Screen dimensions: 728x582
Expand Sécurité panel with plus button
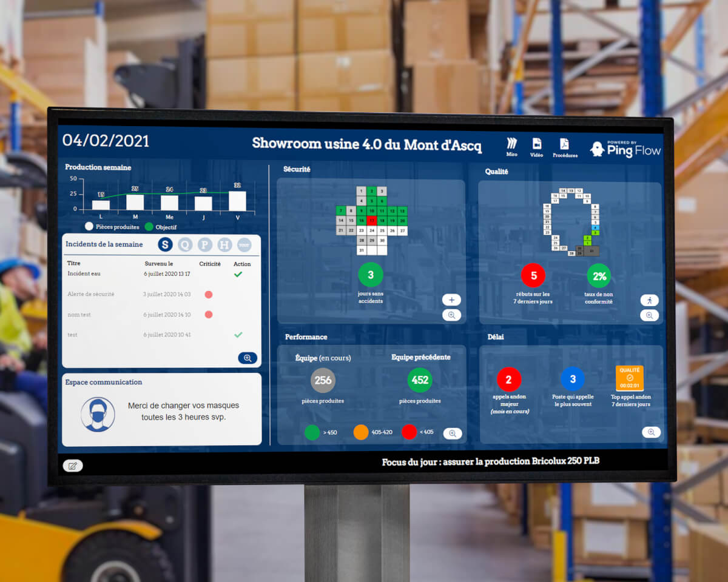(x=451, y=299)
